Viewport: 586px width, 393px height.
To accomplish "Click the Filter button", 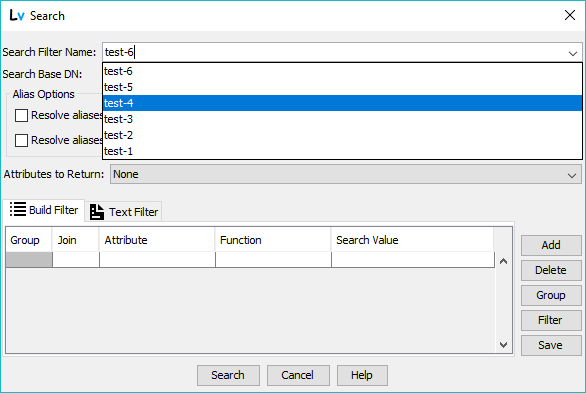I will 551,320.
